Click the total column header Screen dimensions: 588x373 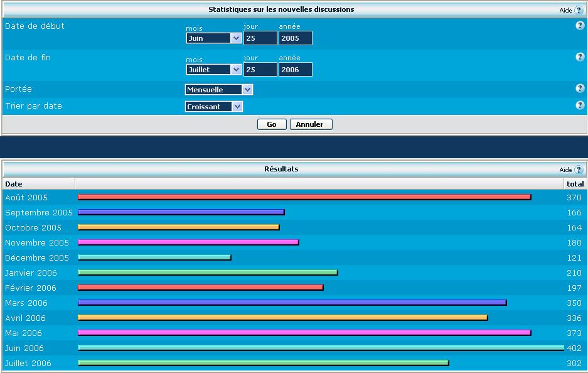coord(574,184)
